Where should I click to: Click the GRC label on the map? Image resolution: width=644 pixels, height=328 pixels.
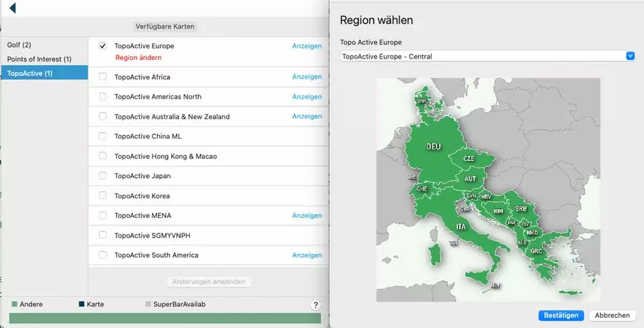point(536,251)
